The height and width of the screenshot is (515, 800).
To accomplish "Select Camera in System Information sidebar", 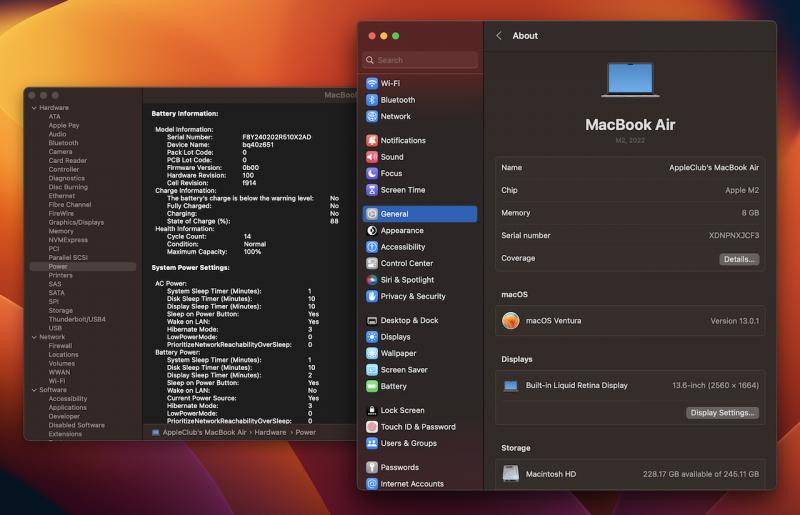I will (x=60, y=152).
